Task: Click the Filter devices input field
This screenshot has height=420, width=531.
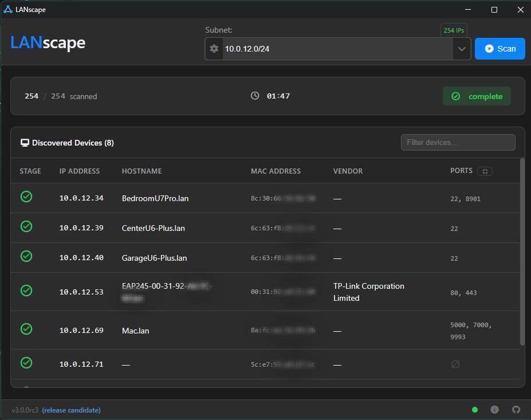Action: coord(458,142)
